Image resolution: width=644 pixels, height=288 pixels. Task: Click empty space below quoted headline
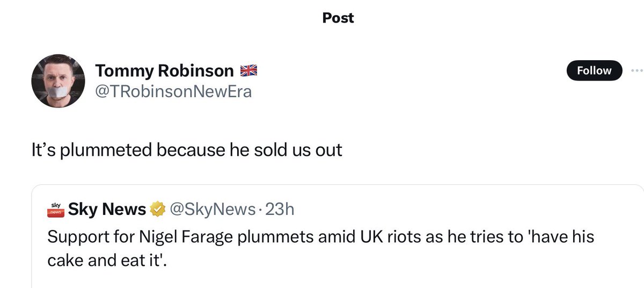(322, 279)
